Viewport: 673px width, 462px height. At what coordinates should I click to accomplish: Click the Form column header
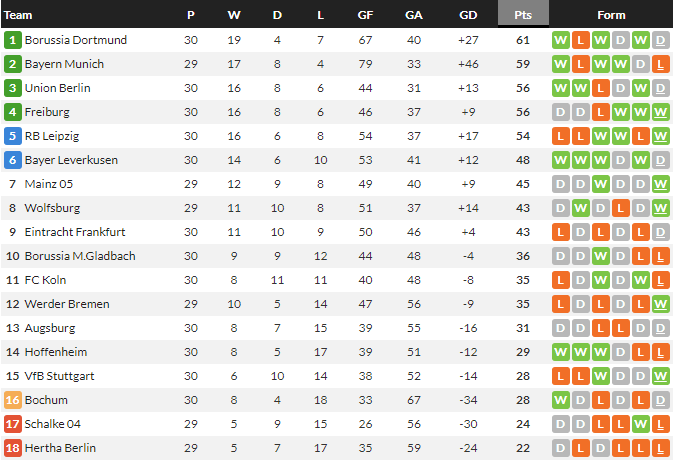tap(611, 15)
